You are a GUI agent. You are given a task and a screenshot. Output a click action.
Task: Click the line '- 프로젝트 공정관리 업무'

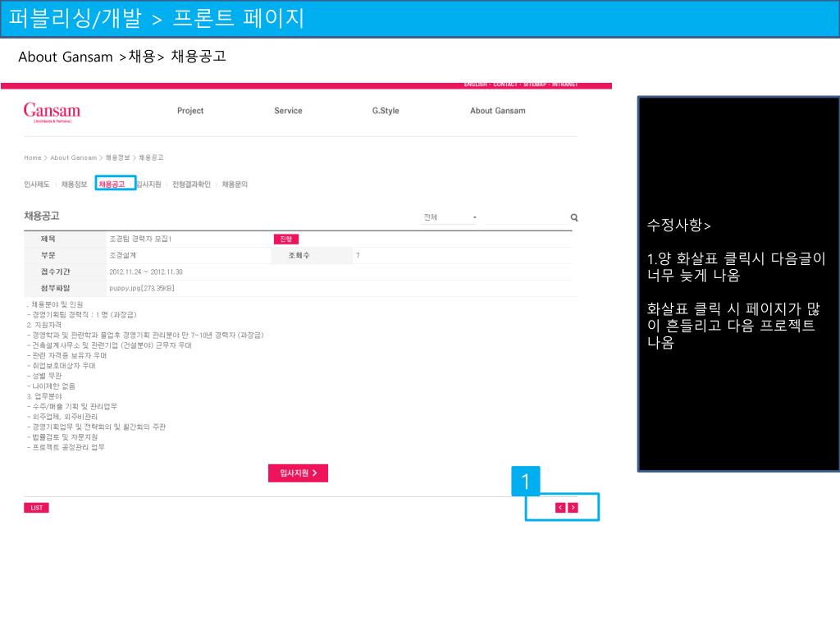[x=66, y=447]
